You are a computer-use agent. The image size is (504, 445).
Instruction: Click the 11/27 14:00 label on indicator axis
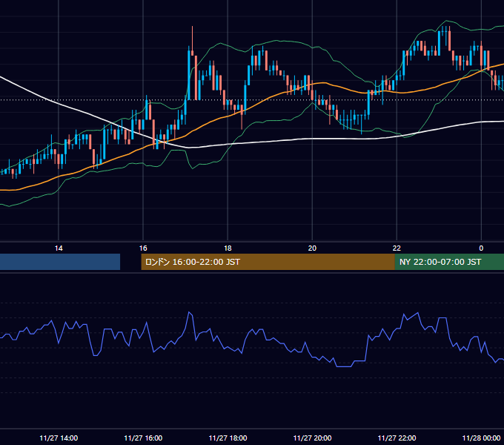click(59, 438)
